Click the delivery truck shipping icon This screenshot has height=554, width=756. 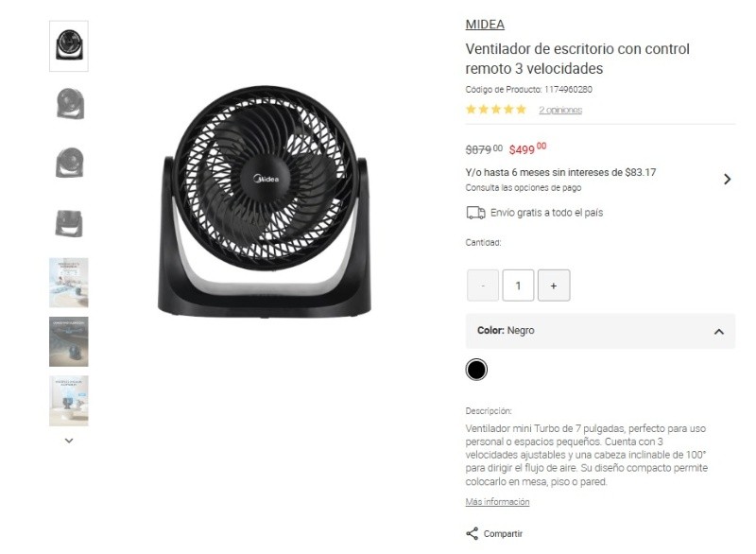(x=475, y=213)
